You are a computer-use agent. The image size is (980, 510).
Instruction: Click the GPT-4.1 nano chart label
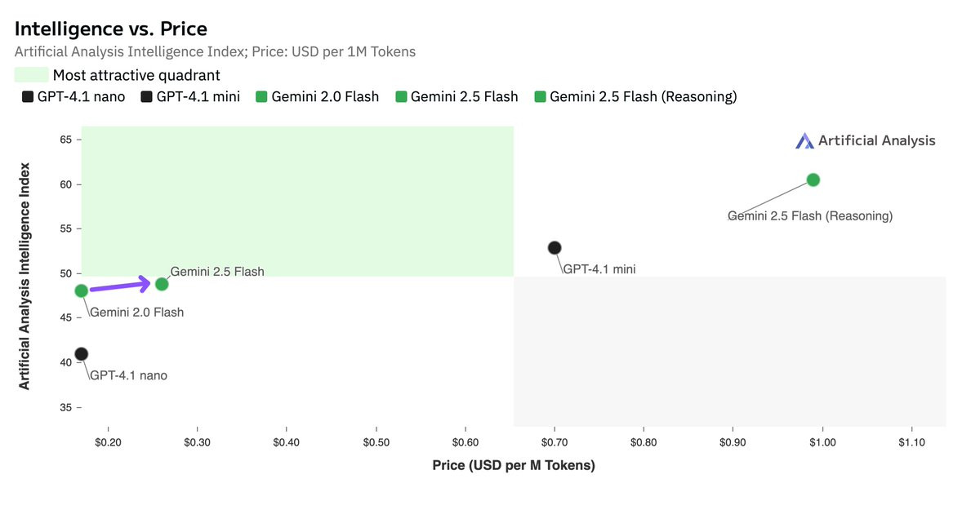(x=128, y=375)
